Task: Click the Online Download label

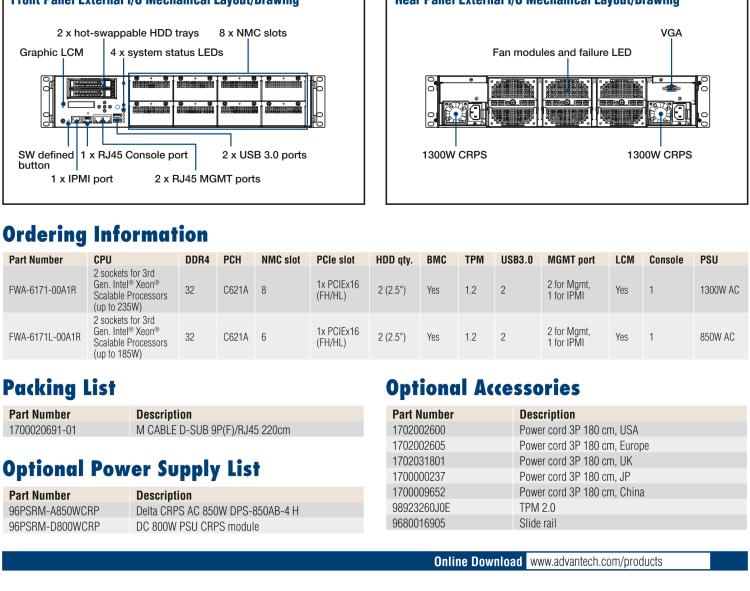Action: point(470,562)
